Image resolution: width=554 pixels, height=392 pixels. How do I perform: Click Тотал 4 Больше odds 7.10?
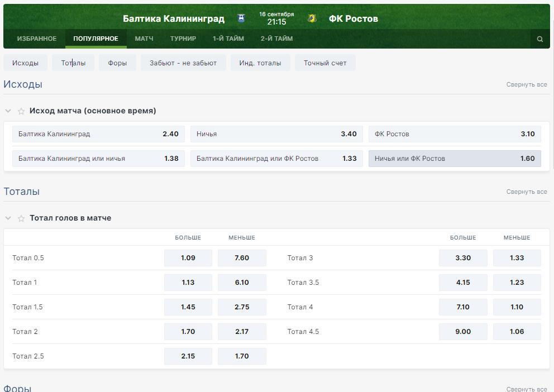click(463, 307)
